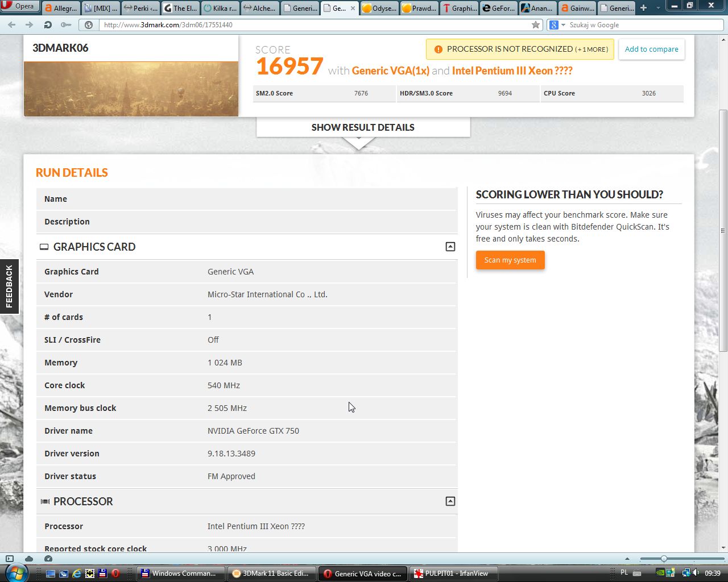Open the Generic VGA(1x) link
The image size is (728, 582).
391,70
